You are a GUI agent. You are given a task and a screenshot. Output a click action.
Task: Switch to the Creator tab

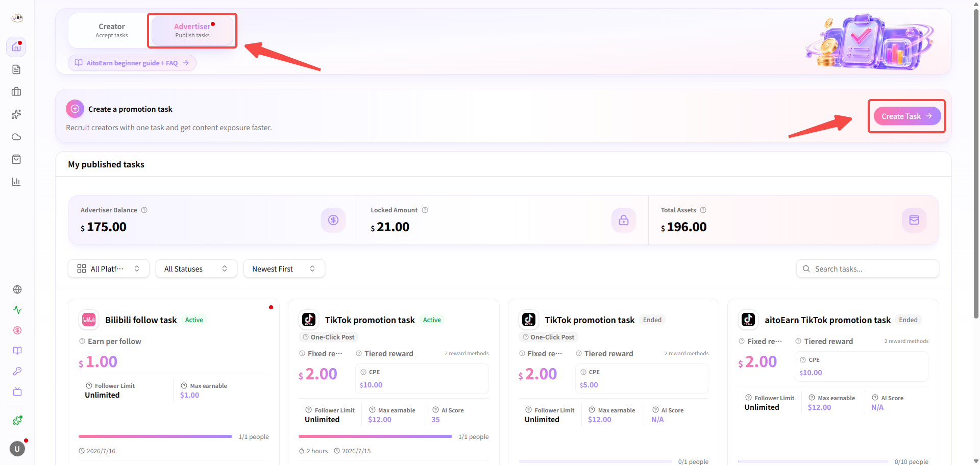click(x=112, y=30)
